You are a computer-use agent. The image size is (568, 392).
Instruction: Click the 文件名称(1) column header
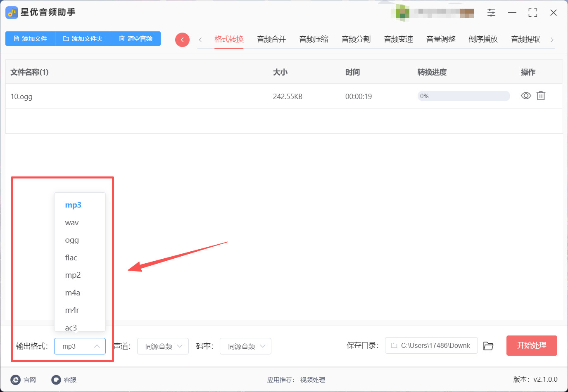29,72
